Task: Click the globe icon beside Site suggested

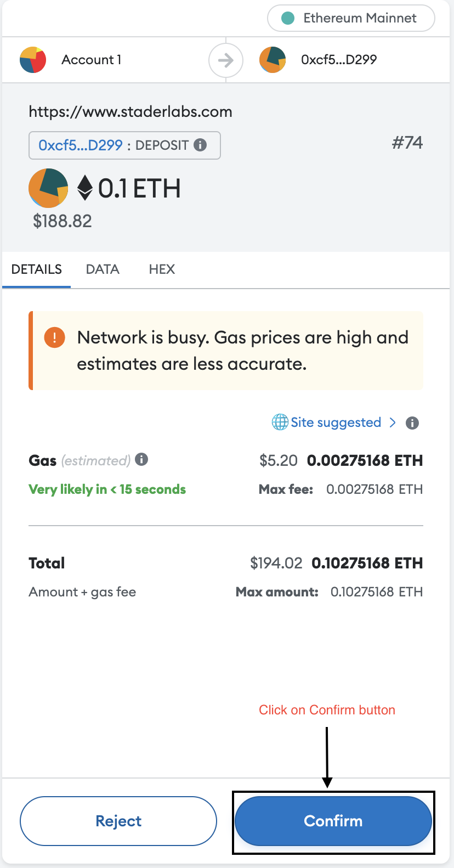Action: click(x=280, y=422)
